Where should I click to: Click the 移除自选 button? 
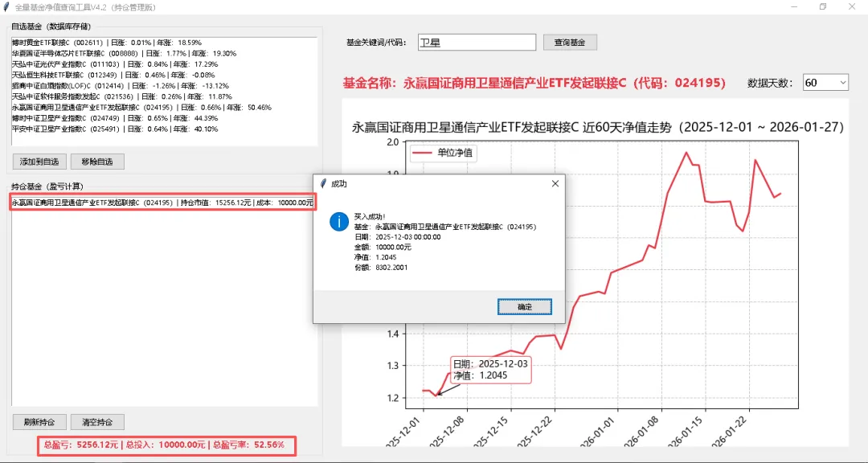(97, 162)
